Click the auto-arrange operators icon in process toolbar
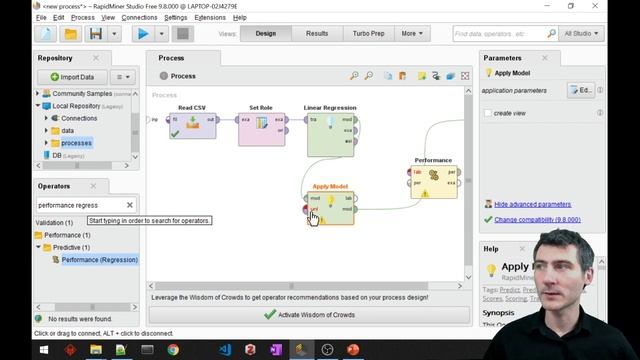 coord(436,76)
